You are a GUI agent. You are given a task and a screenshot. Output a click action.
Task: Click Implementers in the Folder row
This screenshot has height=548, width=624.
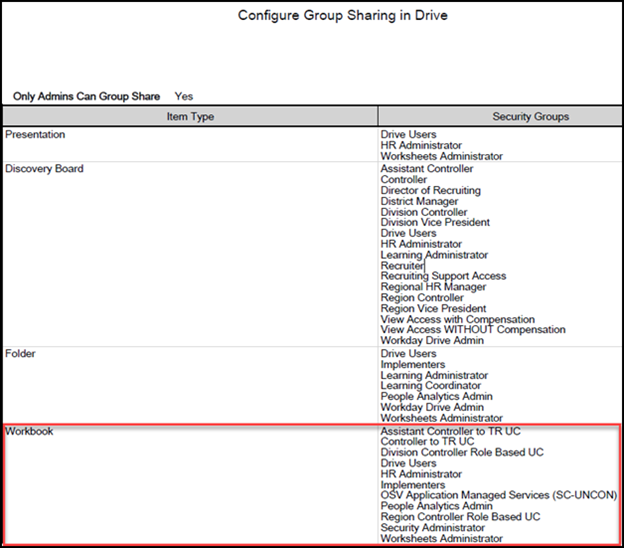[413, 365]
